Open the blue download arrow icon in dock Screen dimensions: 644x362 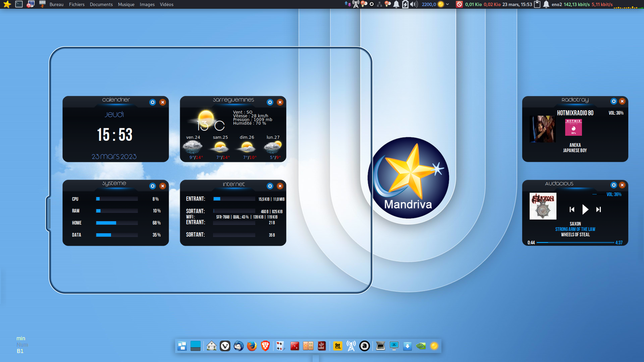[x=408, y=346]
